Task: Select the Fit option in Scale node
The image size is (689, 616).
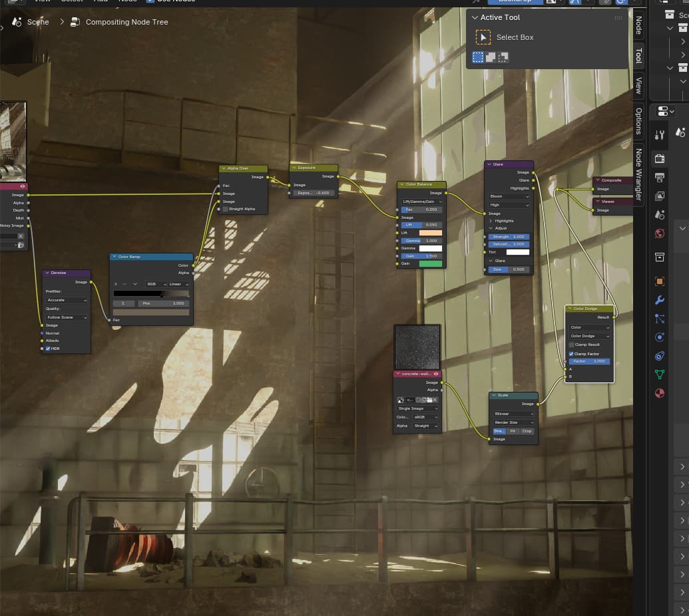Action: click(513, 431)
